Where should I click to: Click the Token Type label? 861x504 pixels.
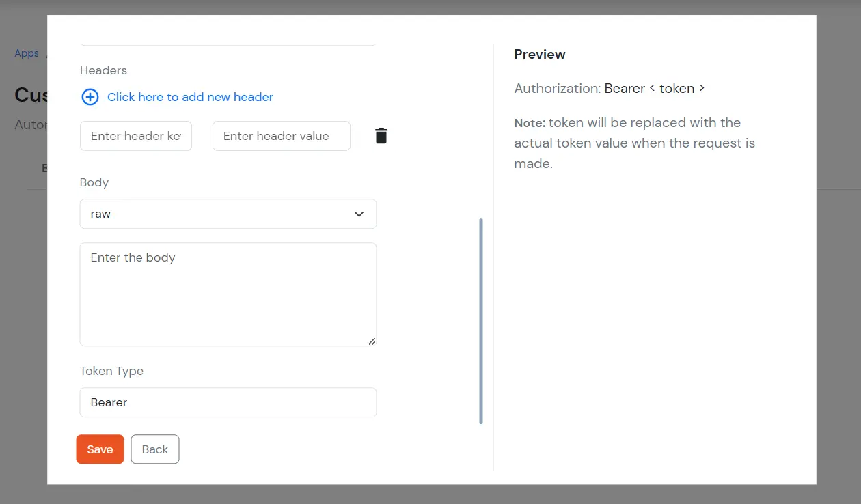point(111,371)
